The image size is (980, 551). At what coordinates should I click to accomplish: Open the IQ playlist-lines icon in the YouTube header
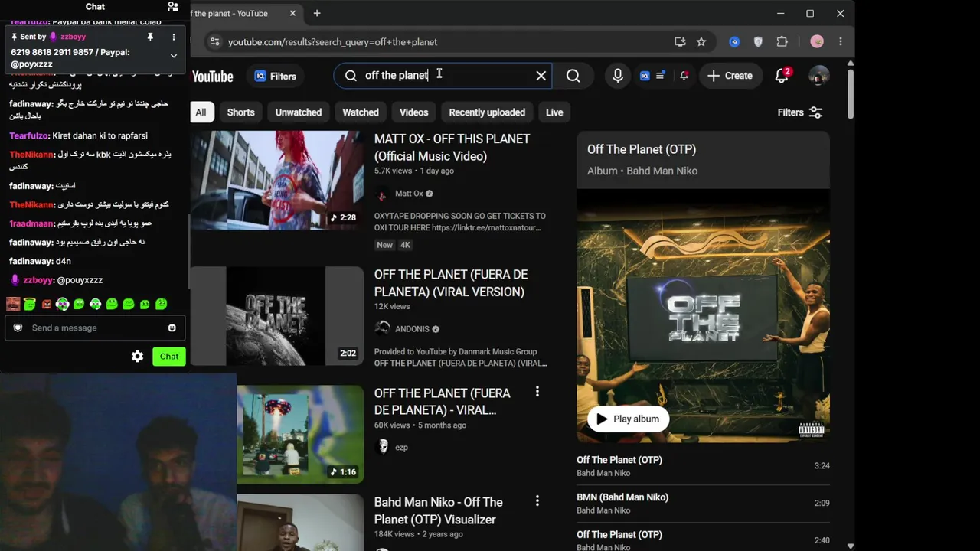pos(652,76)
